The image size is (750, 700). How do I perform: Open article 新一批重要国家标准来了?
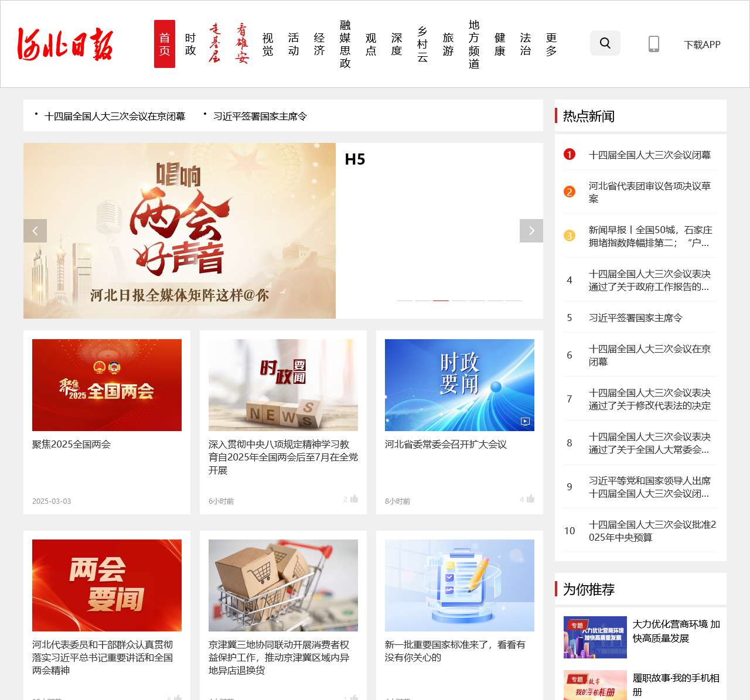455,651
